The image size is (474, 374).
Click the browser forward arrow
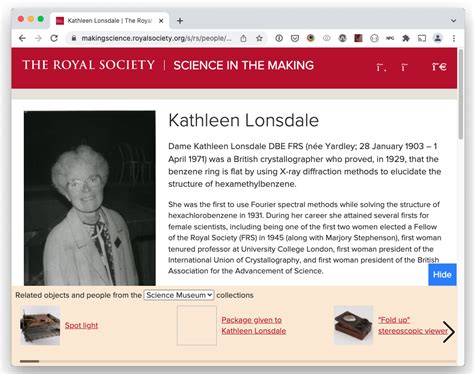click(38, 38)
